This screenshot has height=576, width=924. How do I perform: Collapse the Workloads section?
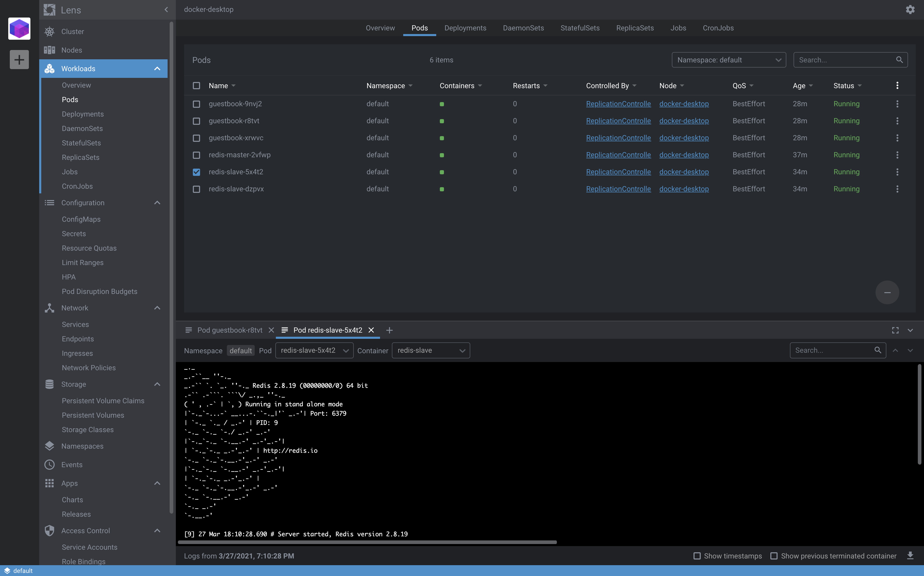(x=157, y=69)
